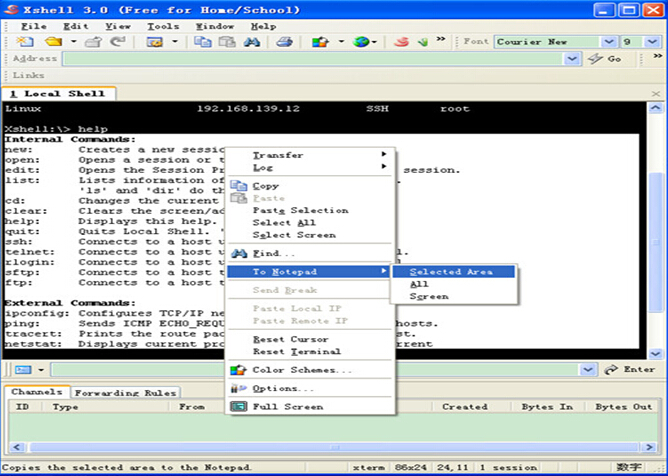Expand the Color Schemes toolbar dropdown arrow
Image resolution: width=668 pixels, height=476 pixels.
pyautogui.click(x=341, y=42)
